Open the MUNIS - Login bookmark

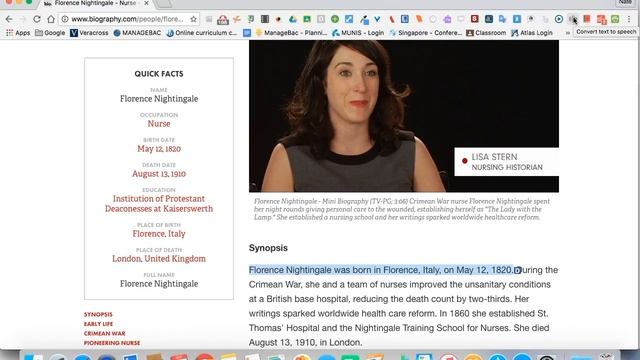coord(358,33)
